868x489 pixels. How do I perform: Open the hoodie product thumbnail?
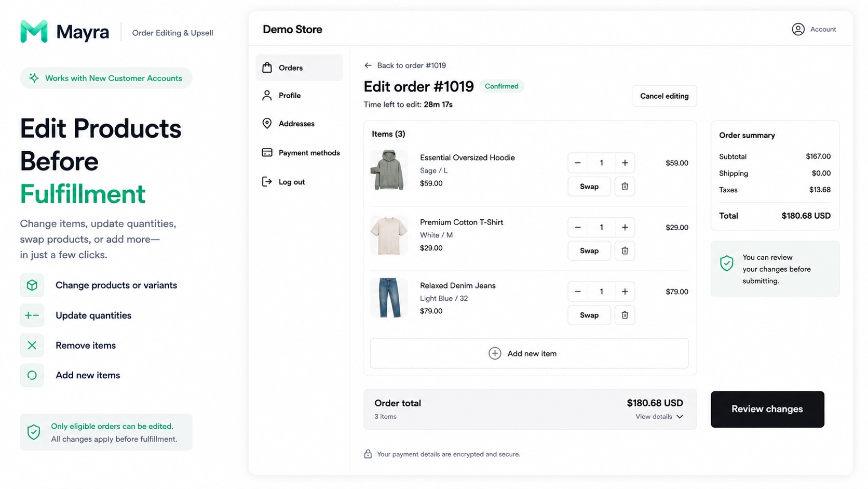tap(389, 170)
